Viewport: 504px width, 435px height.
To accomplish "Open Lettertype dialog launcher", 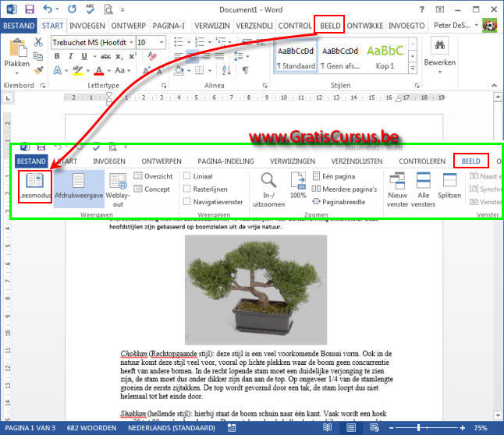I will tap(164, 86).
